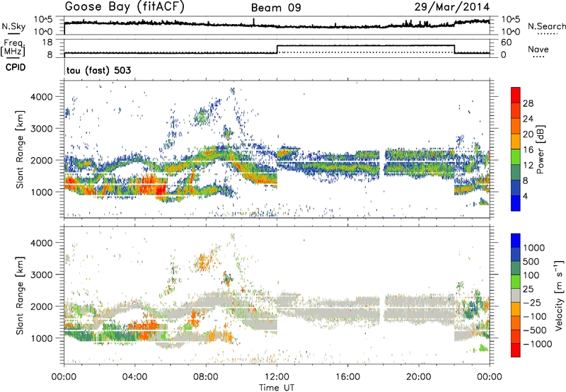Click the 'N.Search' legend label
The width and height of the screenshot is (566, 392).
546,26
